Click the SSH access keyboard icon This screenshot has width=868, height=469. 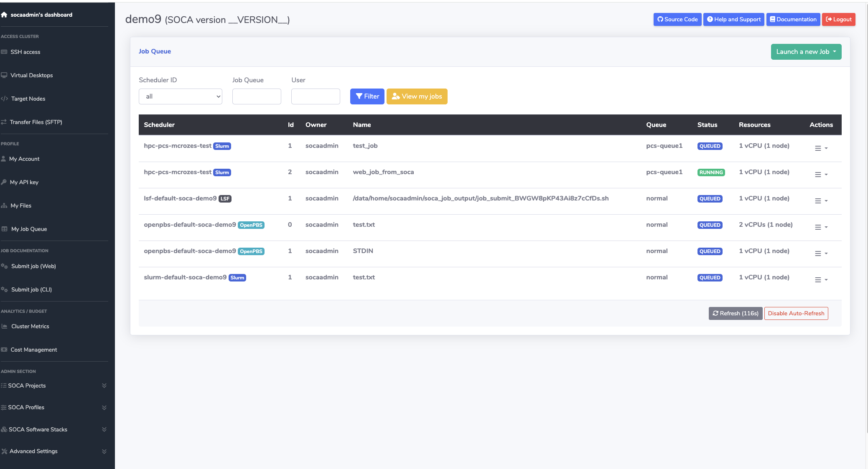pos(4,52)
